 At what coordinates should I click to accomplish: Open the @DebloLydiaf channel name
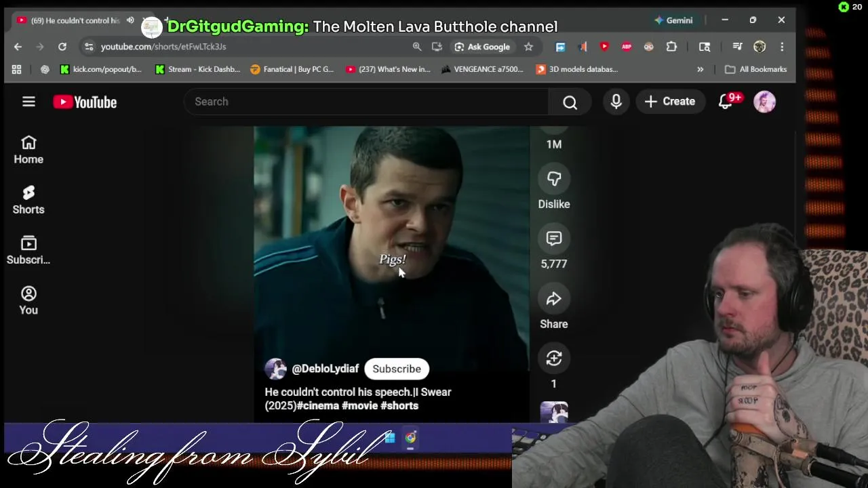click(325, 369)
